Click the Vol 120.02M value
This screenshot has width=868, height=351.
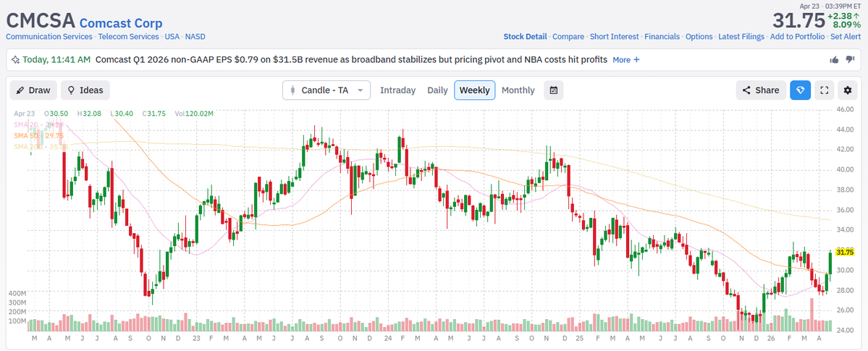point(194,114)
